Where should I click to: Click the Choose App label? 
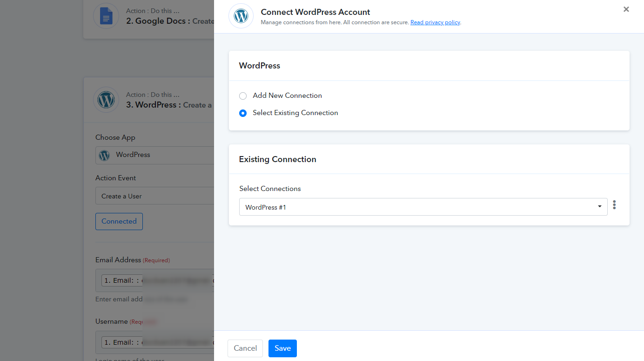(115, 137)
